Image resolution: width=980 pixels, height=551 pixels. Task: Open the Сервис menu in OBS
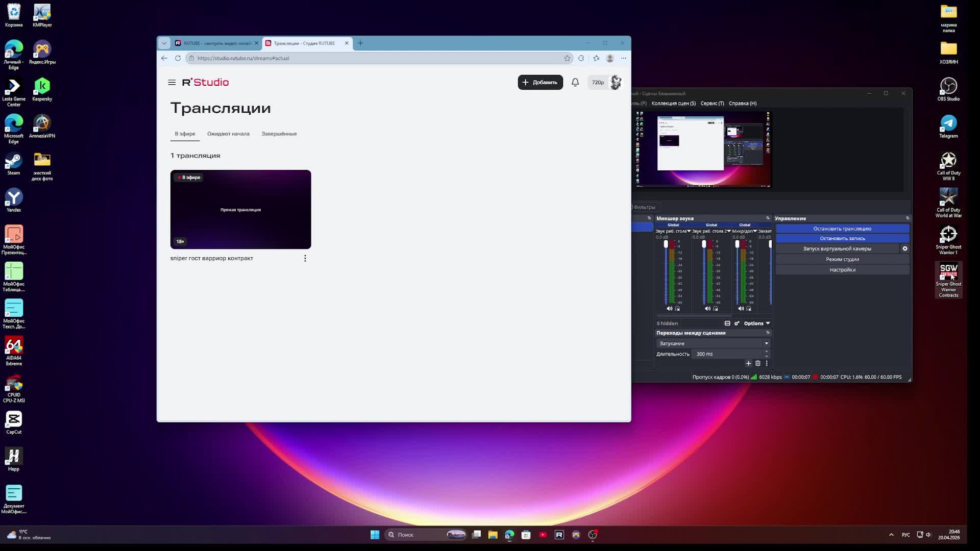point(712,103)
